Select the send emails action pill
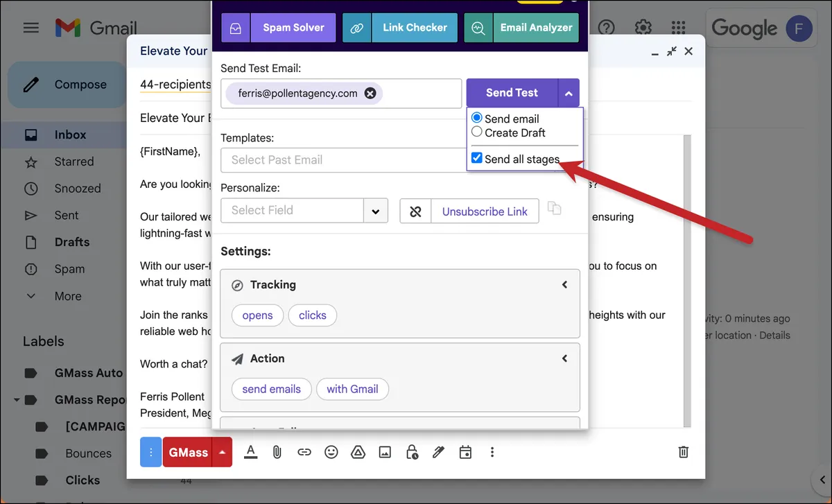832x504 pixels. click(x=271, y=389)
